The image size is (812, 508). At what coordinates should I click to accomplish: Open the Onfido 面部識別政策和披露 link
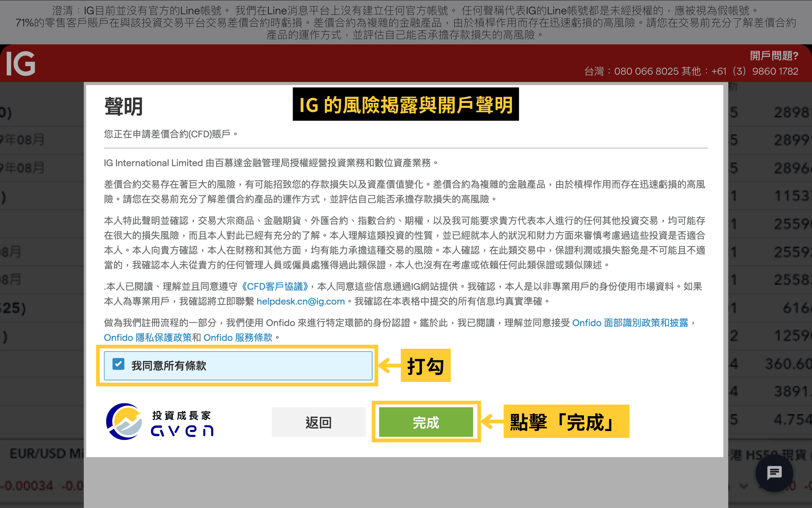[x=630, y=323]
